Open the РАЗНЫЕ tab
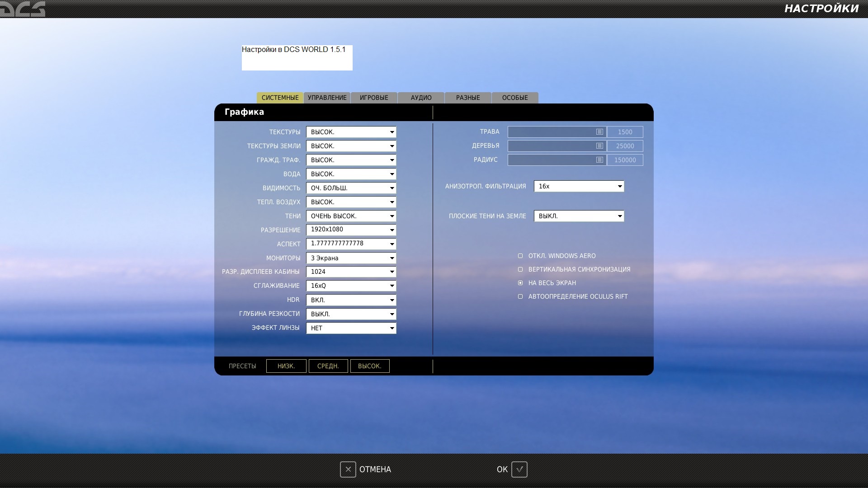Image resolution: width=868 pixels, height=488 pixels. point(468,98)
